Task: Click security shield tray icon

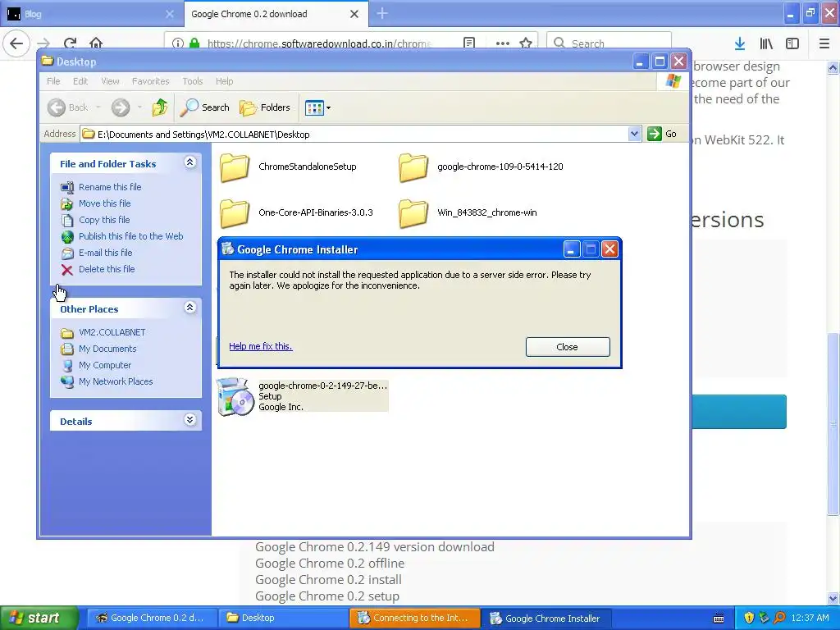Action: [749, 618]
